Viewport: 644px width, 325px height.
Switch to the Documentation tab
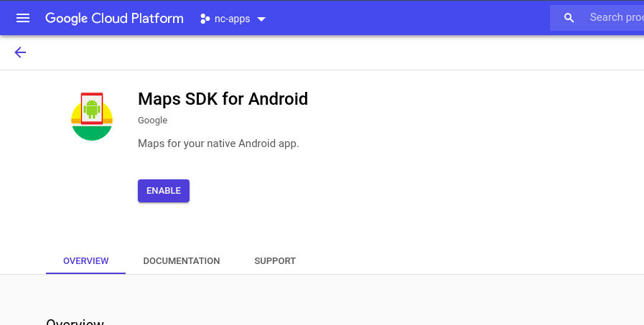click(x=182, y=261)
